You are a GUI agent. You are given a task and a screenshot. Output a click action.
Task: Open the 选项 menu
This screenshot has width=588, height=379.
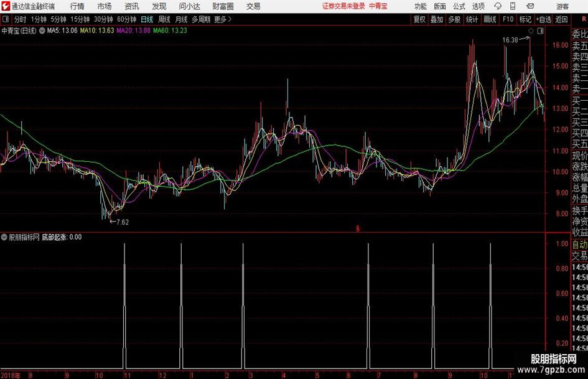click(x=478, y=6)
